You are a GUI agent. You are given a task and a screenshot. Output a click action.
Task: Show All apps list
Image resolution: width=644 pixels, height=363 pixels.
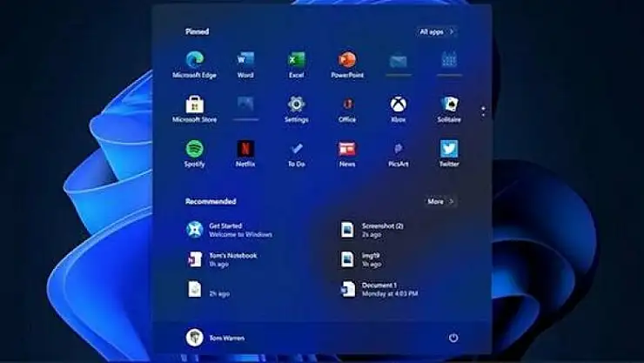point(437,31)
